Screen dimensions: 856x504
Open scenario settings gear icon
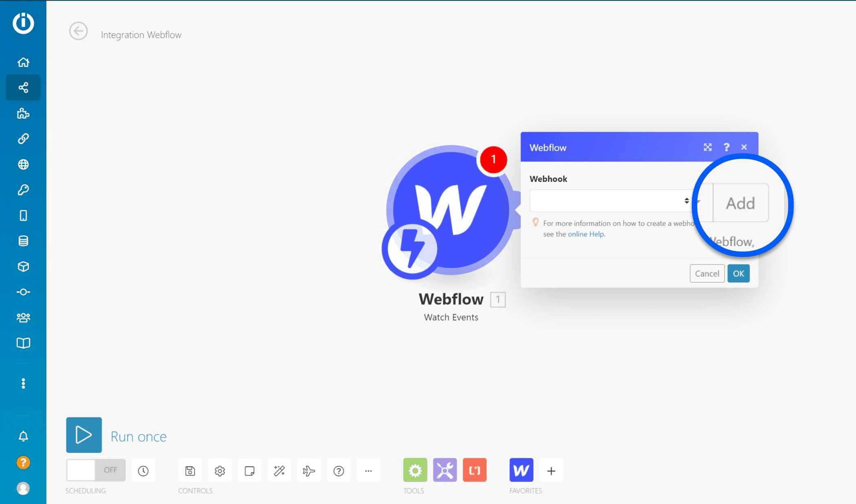click(x=220, y=471)
